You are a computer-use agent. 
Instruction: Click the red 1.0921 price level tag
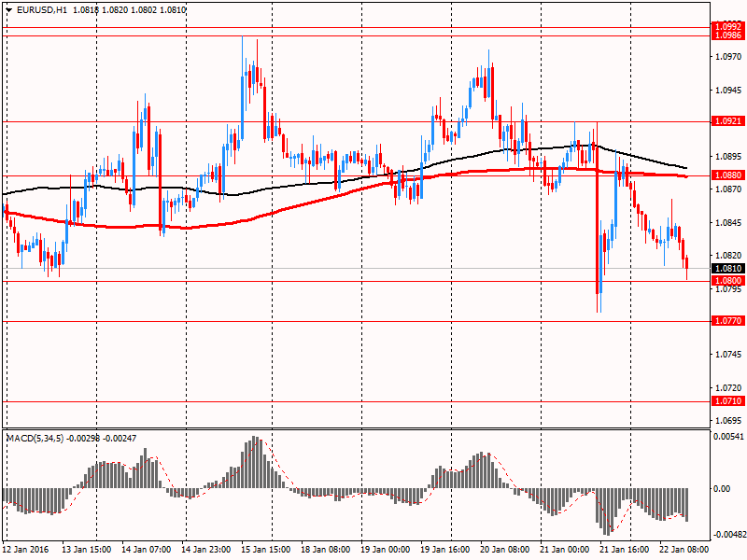(x=727, y=121)
